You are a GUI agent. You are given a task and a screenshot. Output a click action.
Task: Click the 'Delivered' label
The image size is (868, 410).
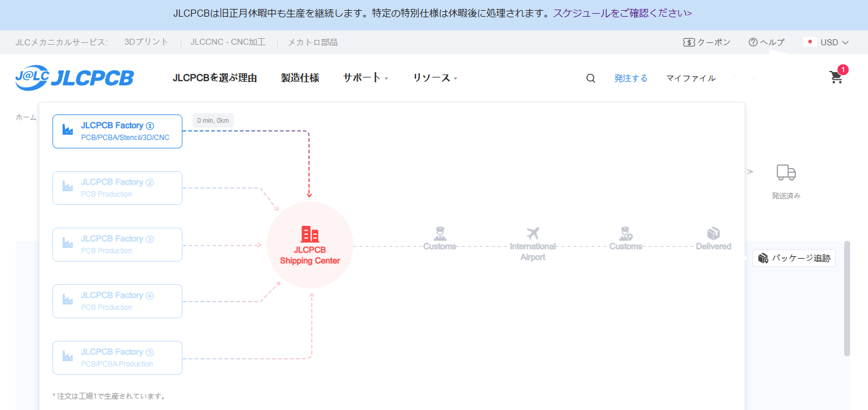pos(714,246)
